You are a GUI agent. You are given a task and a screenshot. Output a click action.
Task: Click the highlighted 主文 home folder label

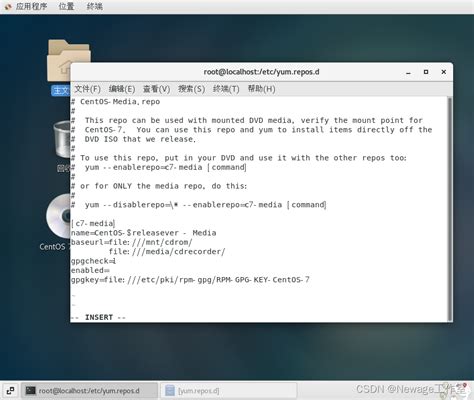(60, 90)
